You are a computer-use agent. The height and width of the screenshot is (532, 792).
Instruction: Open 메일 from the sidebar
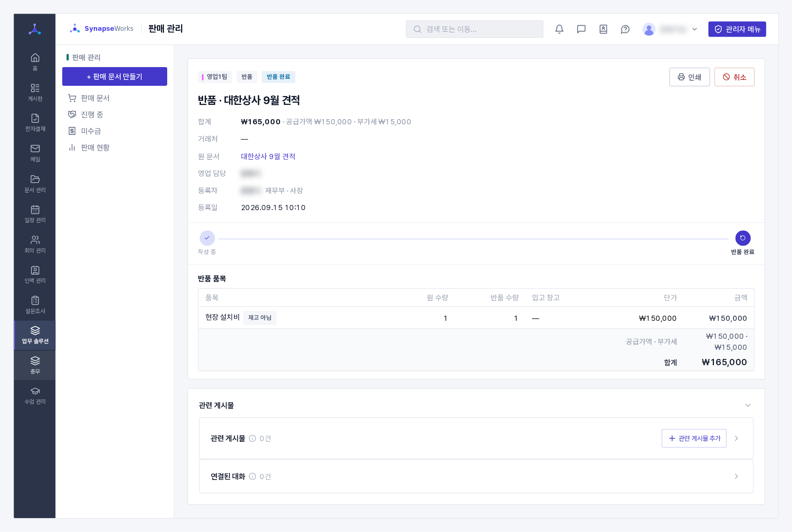[x=35, y=153]
